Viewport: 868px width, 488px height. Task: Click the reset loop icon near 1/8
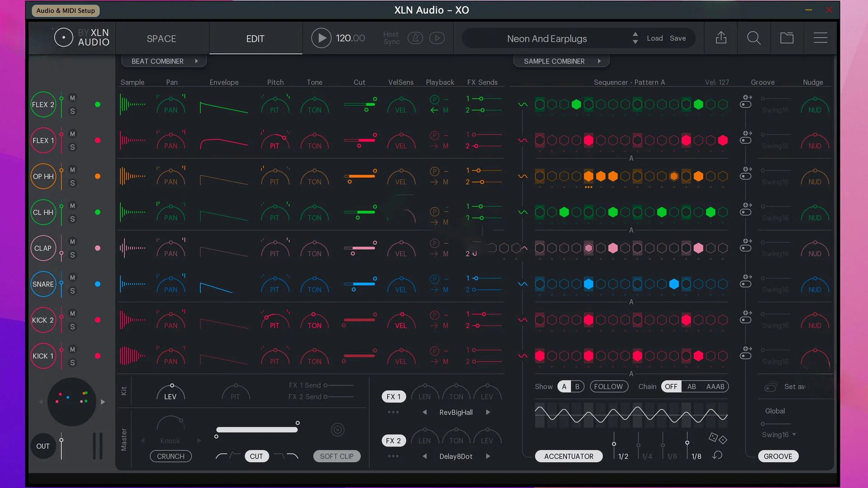717,455
